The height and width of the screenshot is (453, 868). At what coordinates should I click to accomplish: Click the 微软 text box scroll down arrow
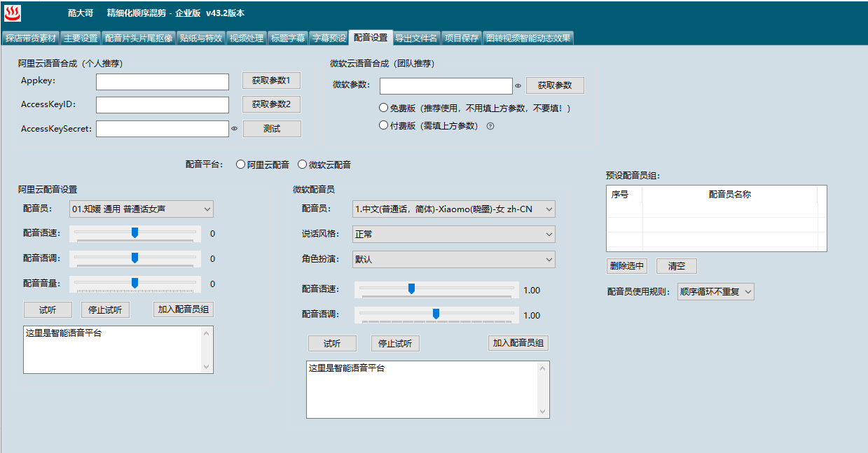(543, 412)
